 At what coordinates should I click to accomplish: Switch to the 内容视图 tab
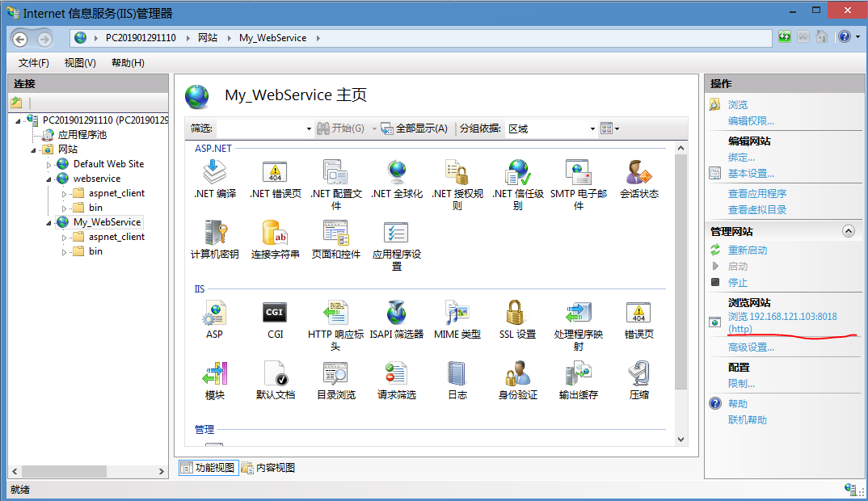pyautogui.click(x=268, y=468)
